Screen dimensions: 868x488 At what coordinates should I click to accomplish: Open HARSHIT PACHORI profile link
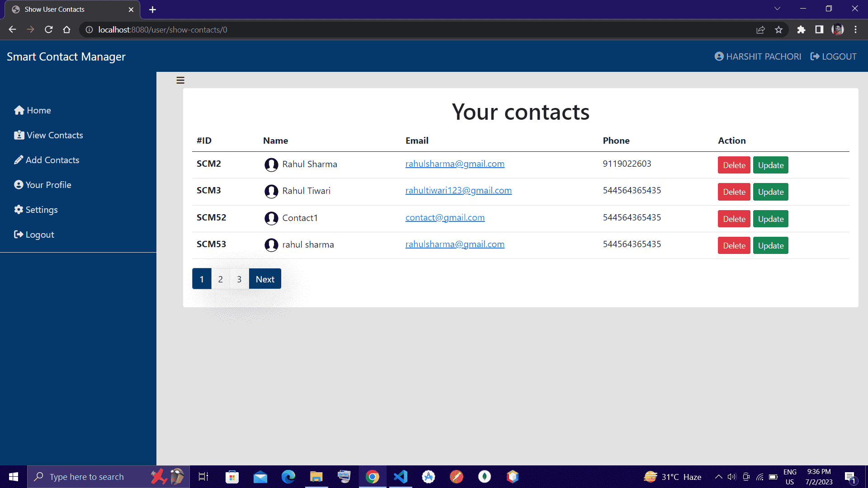(x=758, y=56)
